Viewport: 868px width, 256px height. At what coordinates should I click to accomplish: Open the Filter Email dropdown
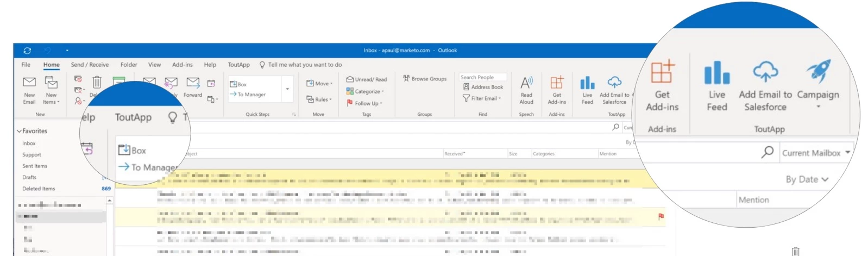[x=482, y=98]
